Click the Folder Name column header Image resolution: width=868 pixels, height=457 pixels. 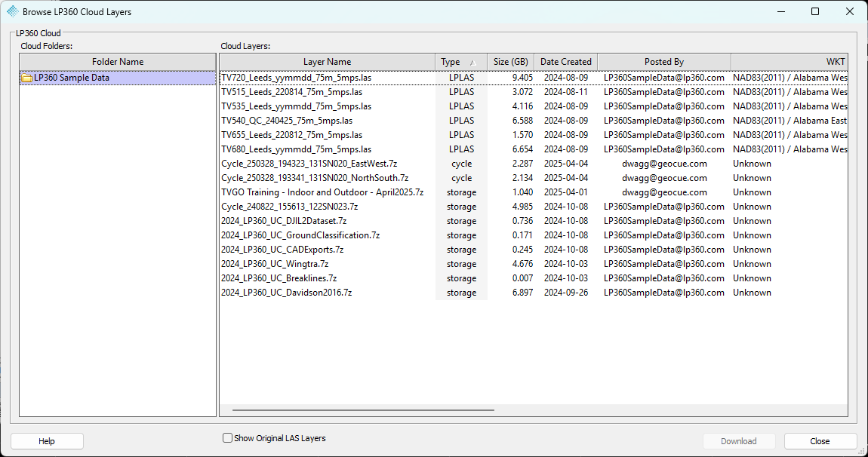117,62
